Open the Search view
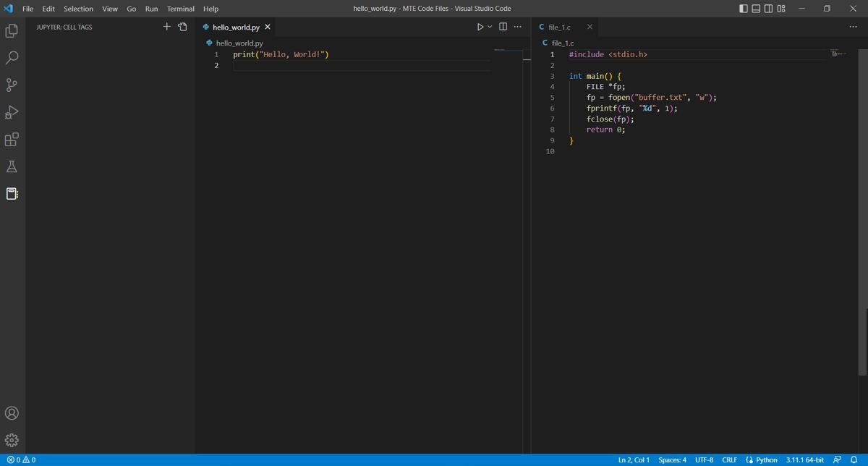 coord(12,57)
